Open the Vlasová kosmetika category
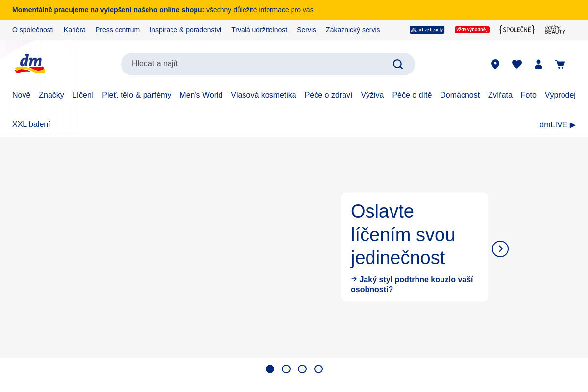The height and width of the screenshot is (392, 588). pos(264,95)
